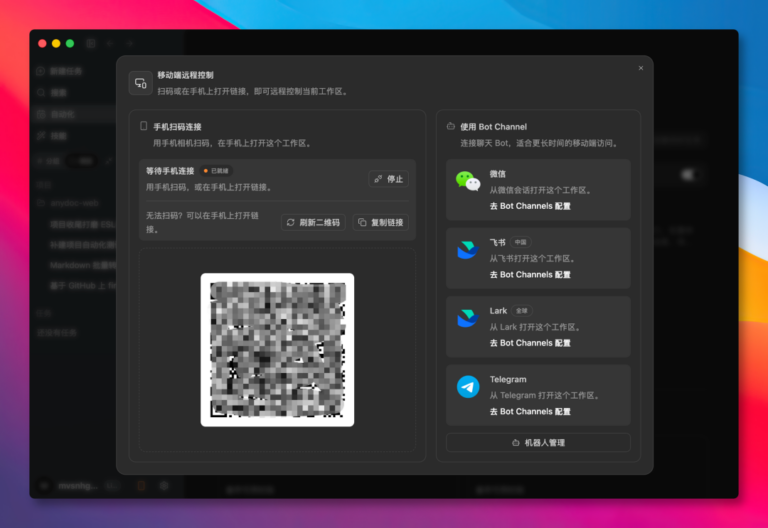Click the red close window button
Image resolution: width=768 pixels, height=528 pixels.
coord(42,43)
